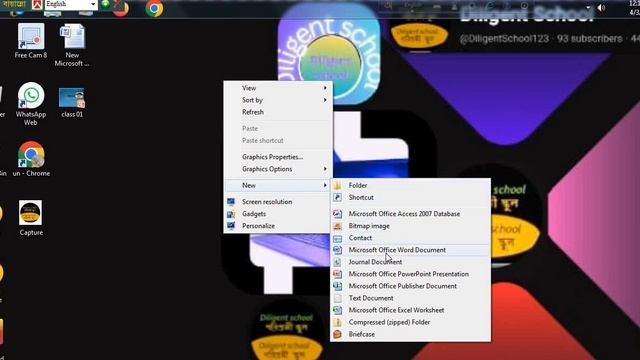Create Microsoft Office Access 2007 Database
The width and height of the screenshot is (640, 360).
coord(410,213)
